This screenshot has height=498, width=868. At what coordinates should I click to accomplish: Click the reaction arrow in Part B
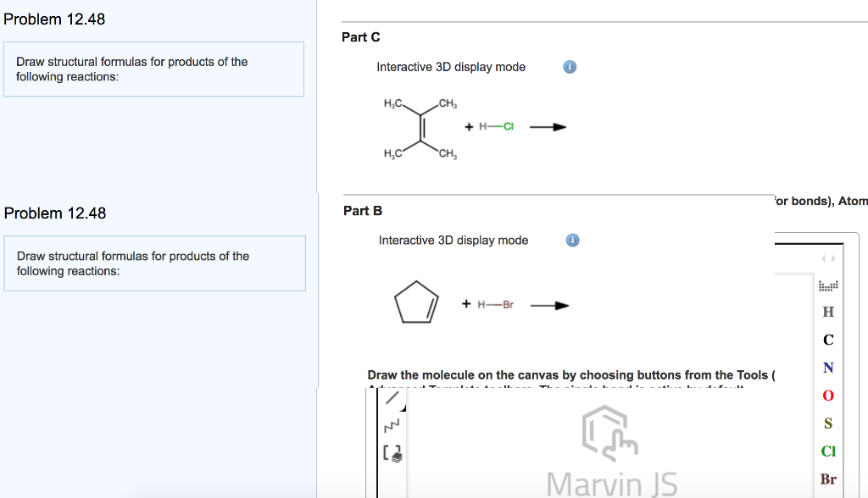549,305
